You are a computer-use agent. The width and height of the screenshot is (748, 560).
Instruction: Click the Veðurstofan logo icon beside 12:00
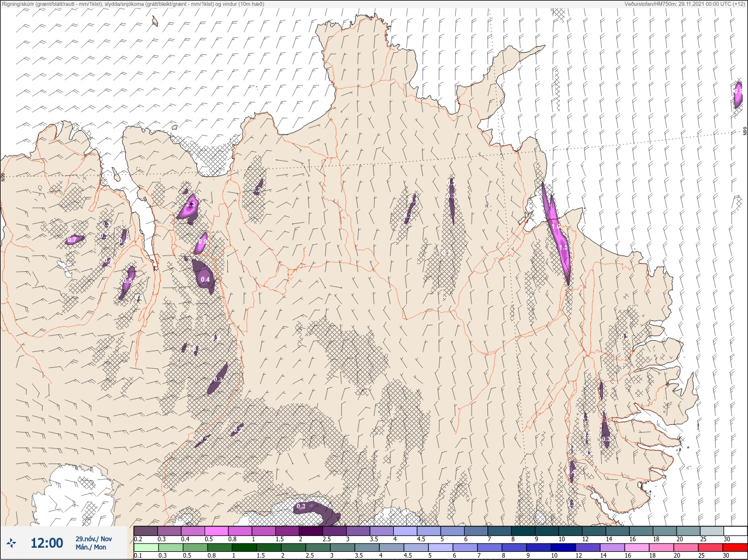12,544
